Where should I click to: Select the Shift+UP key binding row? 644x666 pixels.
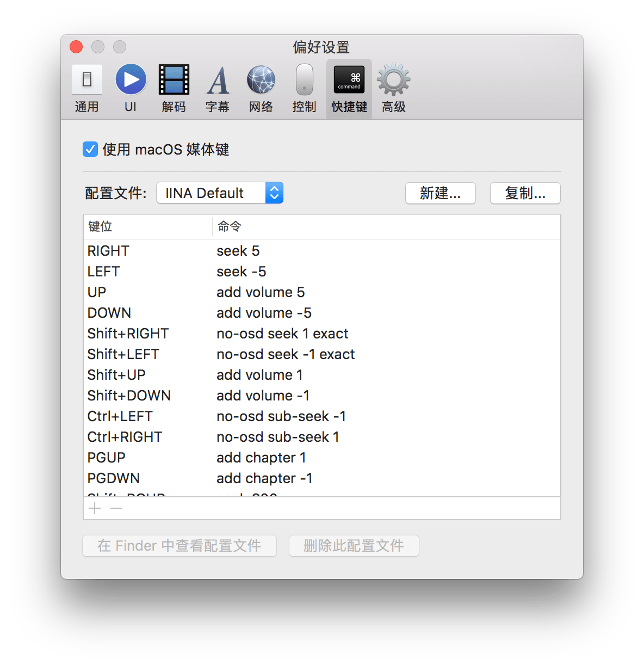click(322, 375)
